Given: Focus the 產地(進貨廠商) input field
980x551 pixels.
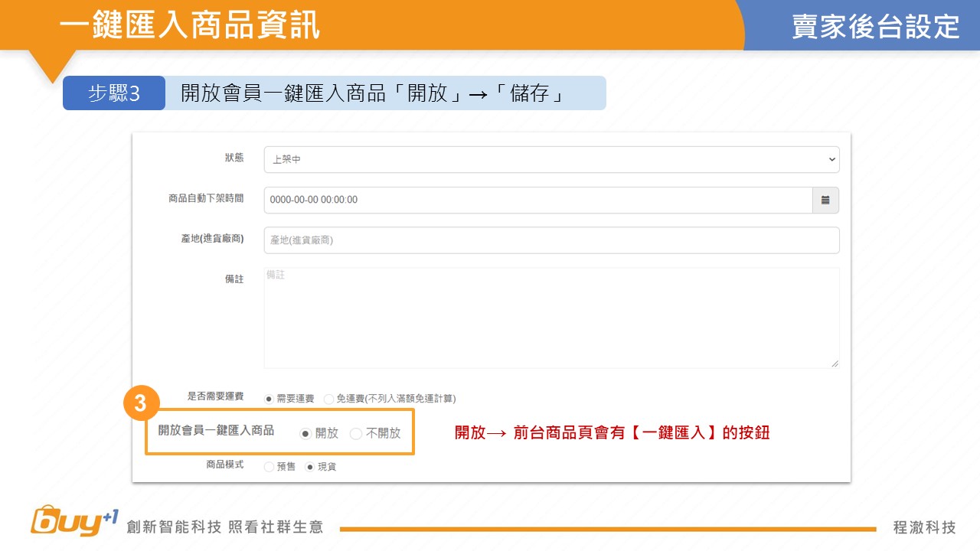Looking at the screenshot, I should coord(551,240).
